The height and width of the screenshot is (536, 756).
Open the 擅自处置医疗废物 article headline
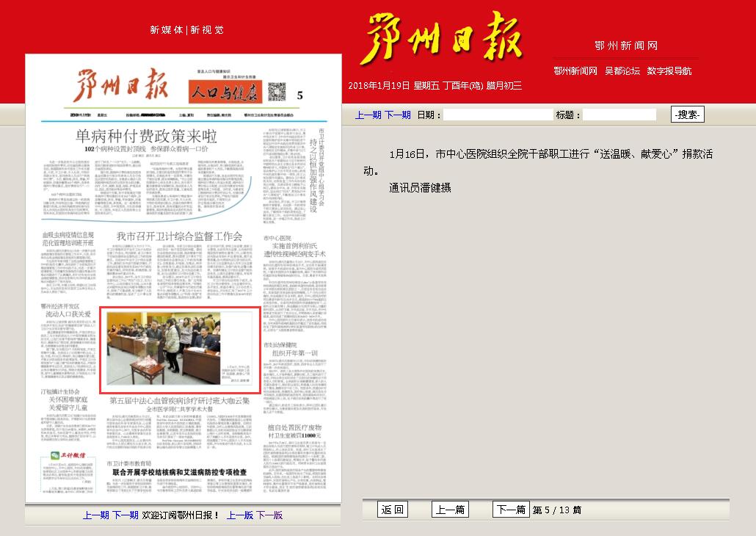coord(294,427)
